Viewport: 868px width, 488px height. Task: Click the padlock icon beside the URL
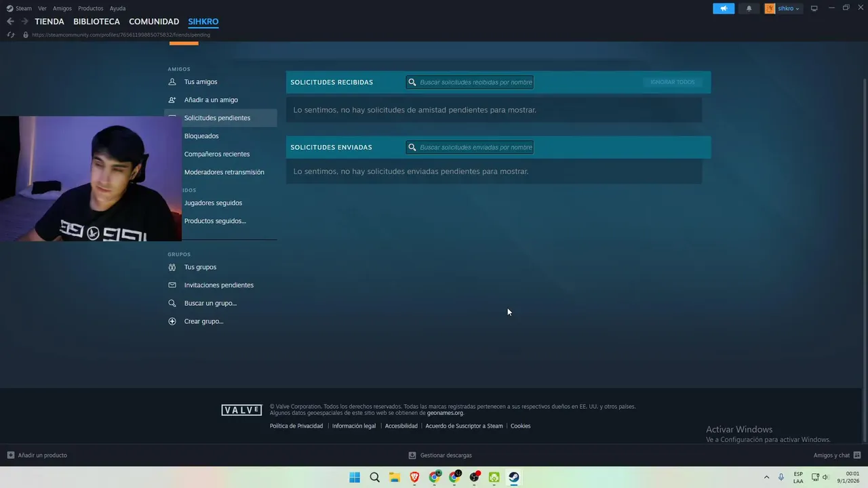[x=26, y=35]
